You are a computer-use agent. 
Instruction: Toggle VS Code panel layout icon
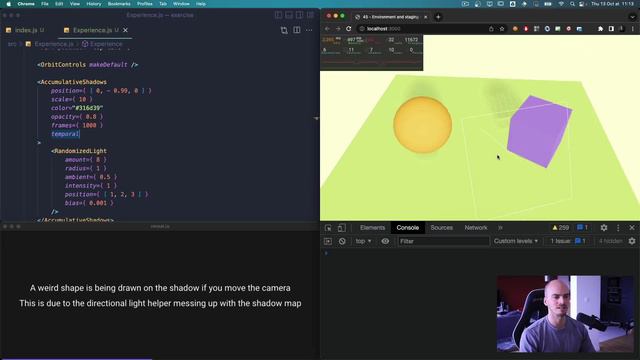[289, 15]
